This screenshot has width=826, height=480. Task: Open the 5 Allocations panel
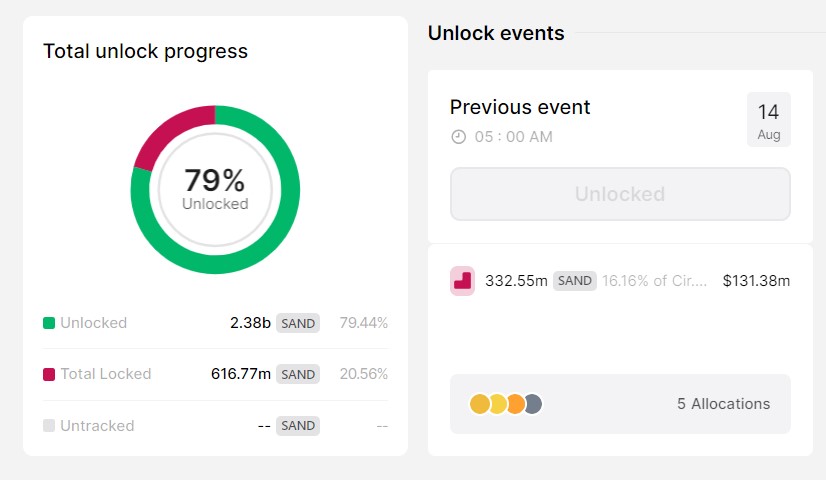tap(620, 404)
